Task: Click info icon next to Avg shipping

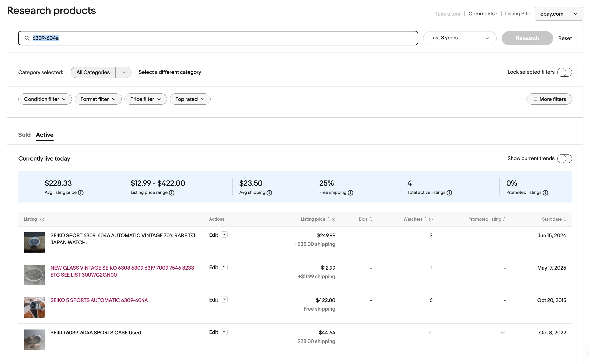Action: tap(269, 192)
